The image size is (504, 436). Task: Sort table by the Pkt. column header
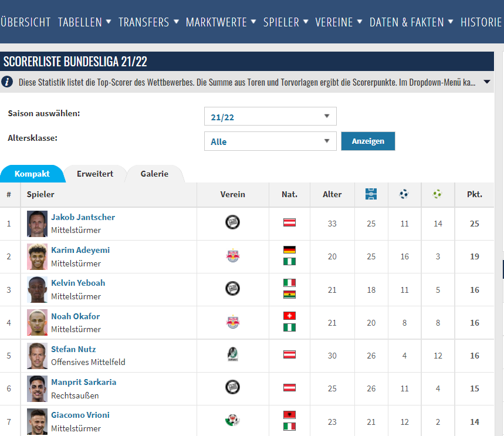pyautogui.click(x=474, y=194)
